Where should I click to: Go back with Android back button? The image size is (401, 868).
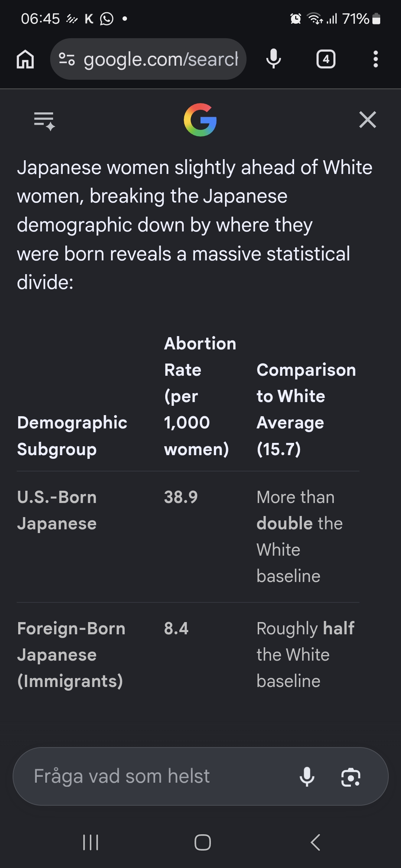coord(315,842)
